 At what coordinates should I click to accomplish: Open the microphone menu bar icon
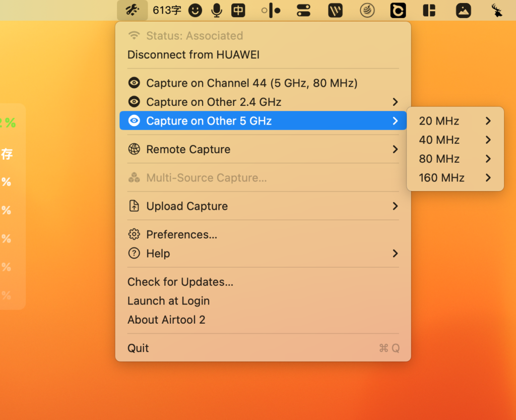216,10
